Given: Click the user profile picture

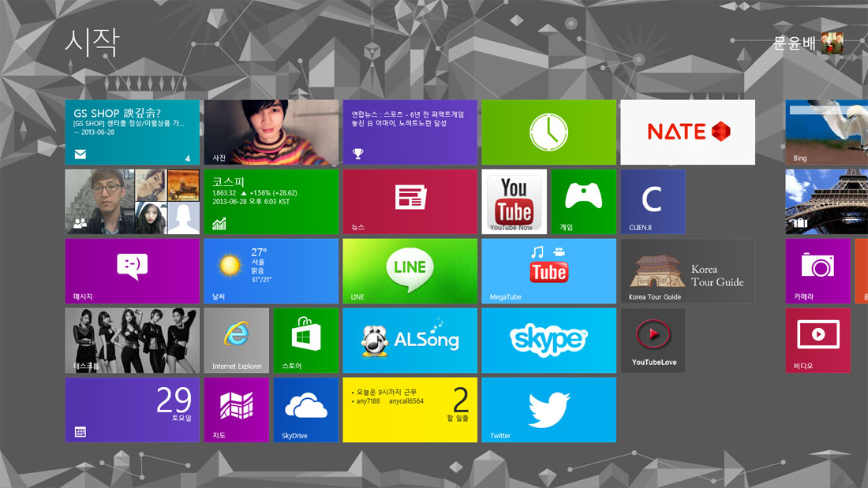Looking at the screenshot, I should [832, 43].
